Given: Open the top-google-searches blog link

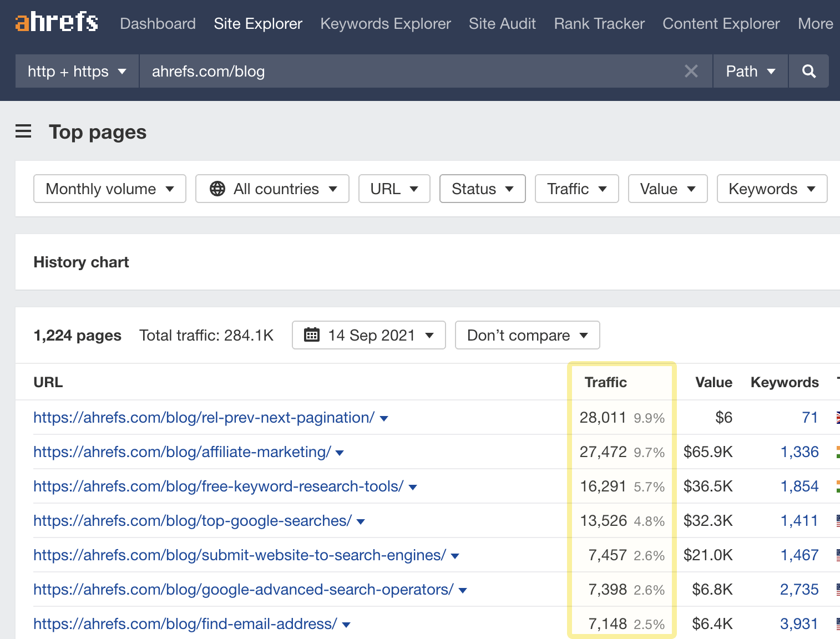Looking at the screenshot, I should pyautogui.click(x=192, y=521).
